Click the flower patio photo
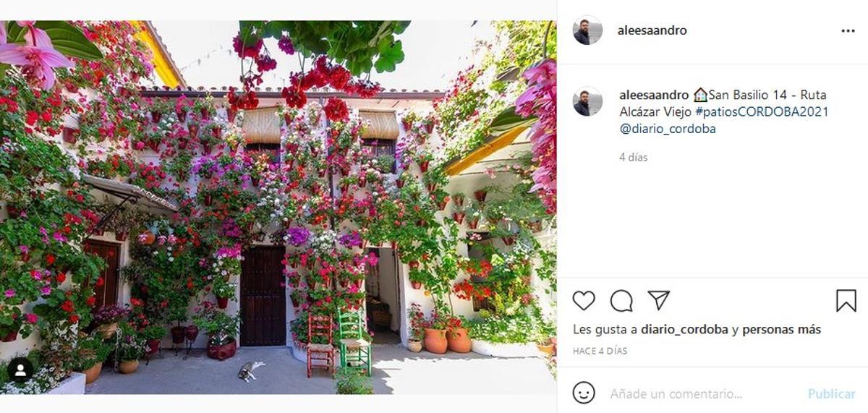 point(278,207)
